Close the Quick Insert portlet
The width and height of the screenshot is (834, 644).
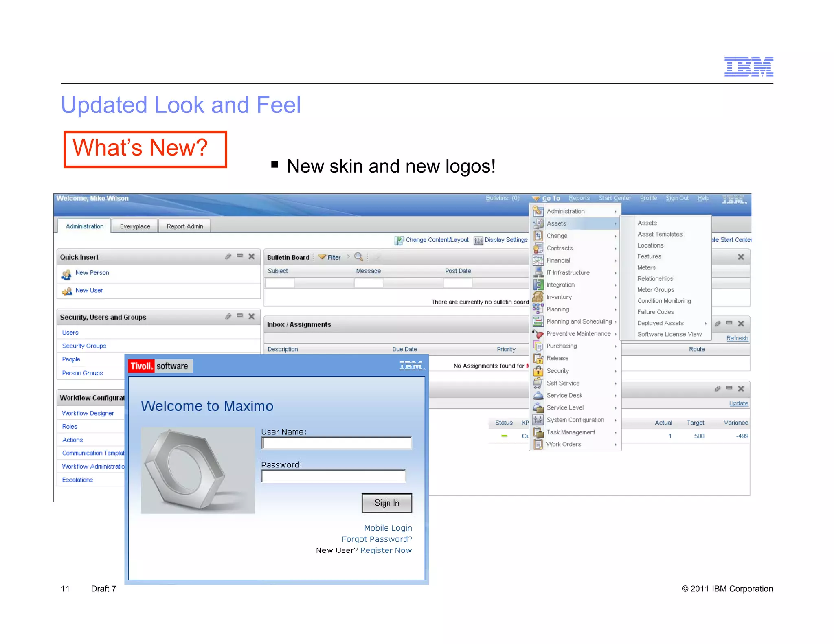click(x=252, y=256)
